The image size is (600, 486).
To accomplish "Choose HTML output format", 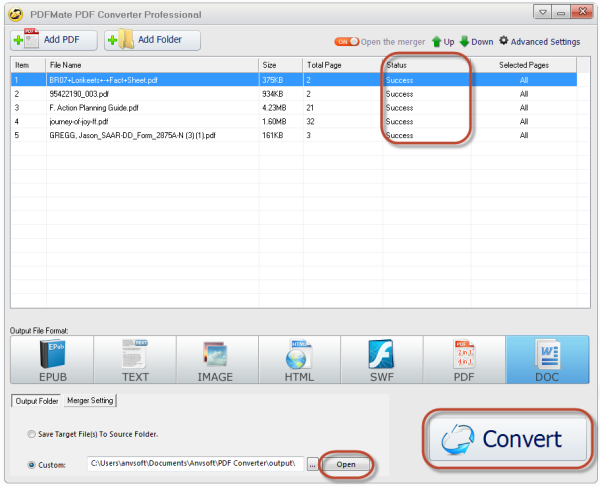I will 299,360.
